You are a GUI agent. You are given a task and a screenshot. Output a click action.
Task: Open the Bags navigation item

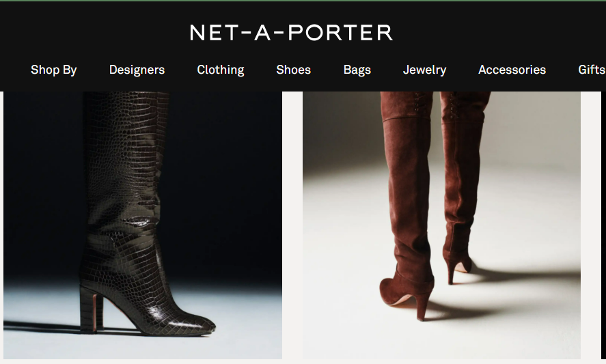coord(357,70)
